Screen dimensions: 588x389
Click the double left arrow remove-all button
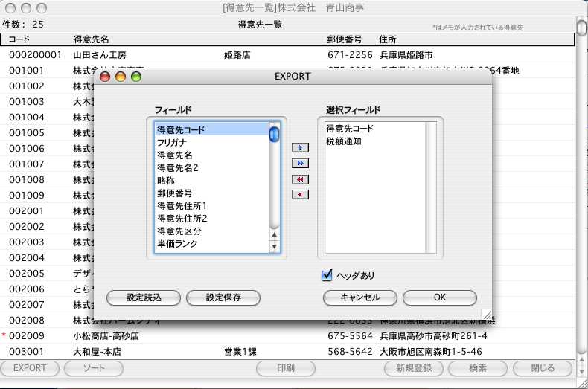click(299, 179)
